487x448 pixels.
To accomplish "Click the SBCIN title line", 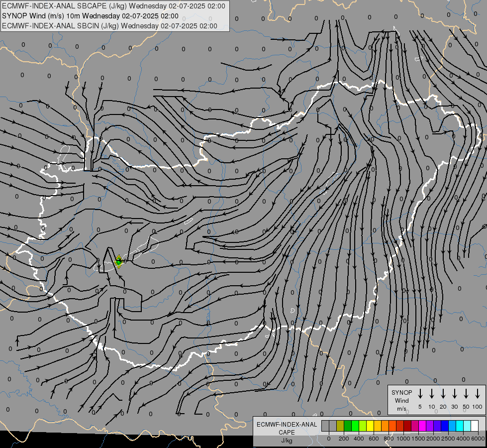I will pyautogui.click(x=109, y=26).
